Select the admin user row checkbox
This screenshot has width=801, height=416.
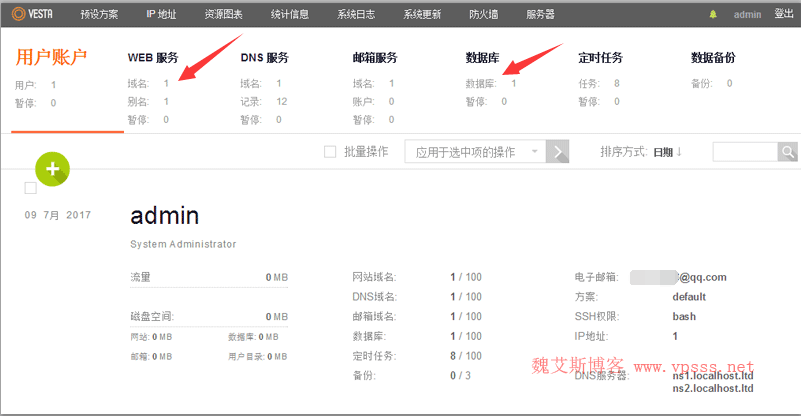coord(30,188)
